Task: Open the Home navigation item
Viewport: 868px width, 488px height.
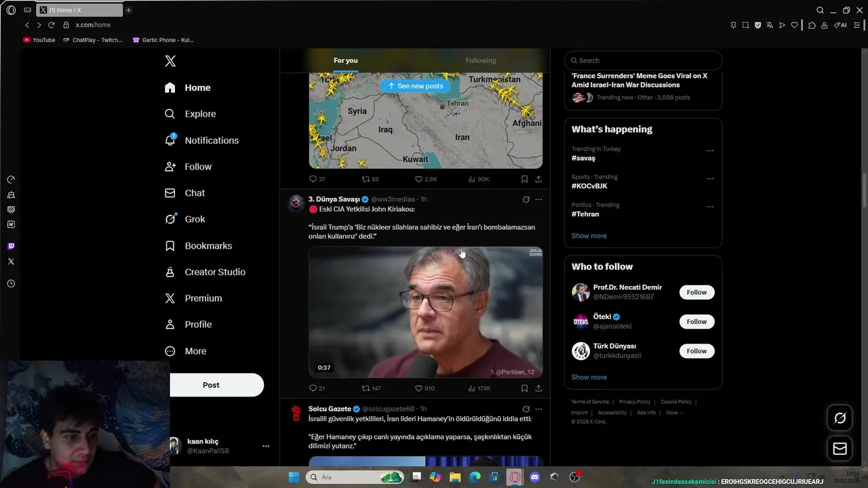Action: pos(188,87)
